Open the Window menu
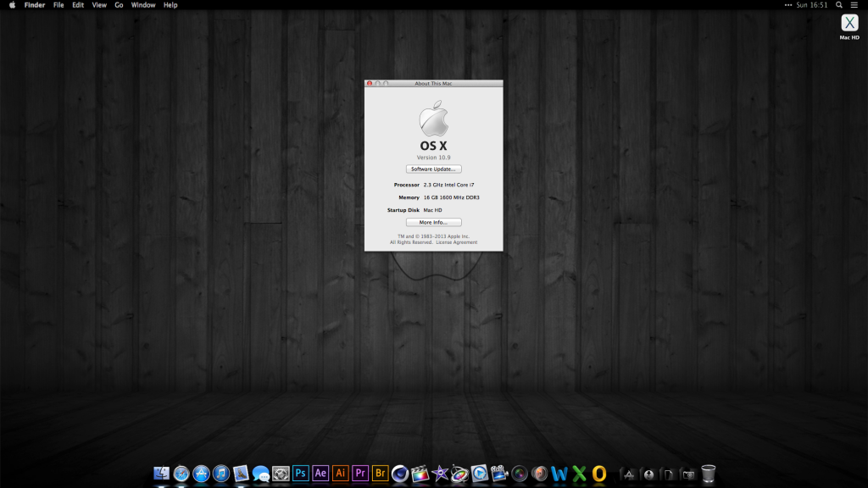The height and width of the screenshot is (488, 868). tap(143, 5)
